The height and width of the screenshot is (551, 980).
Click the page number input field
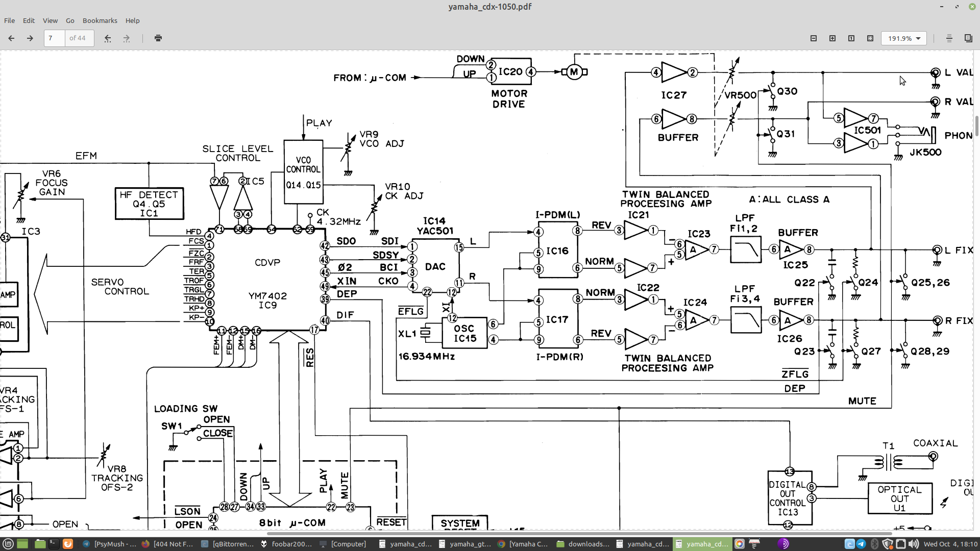pos(54,38)
